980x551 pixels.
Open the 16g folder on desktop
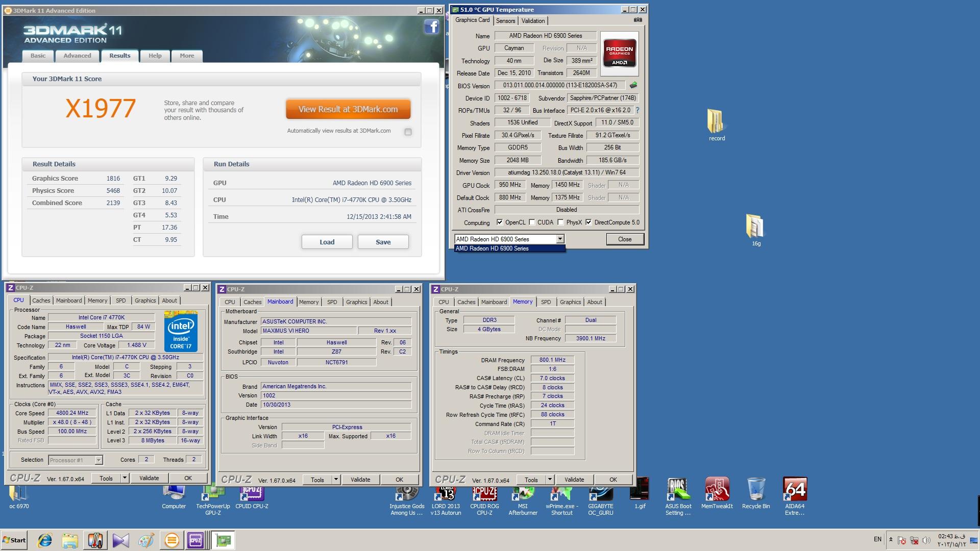(x=755, y=230)
